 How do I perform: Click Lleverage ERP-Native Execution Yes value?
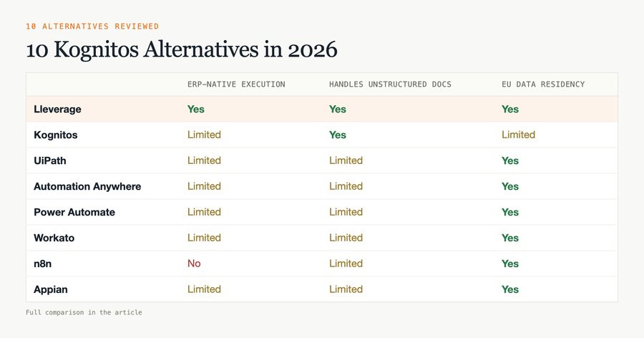pos(196,110)
